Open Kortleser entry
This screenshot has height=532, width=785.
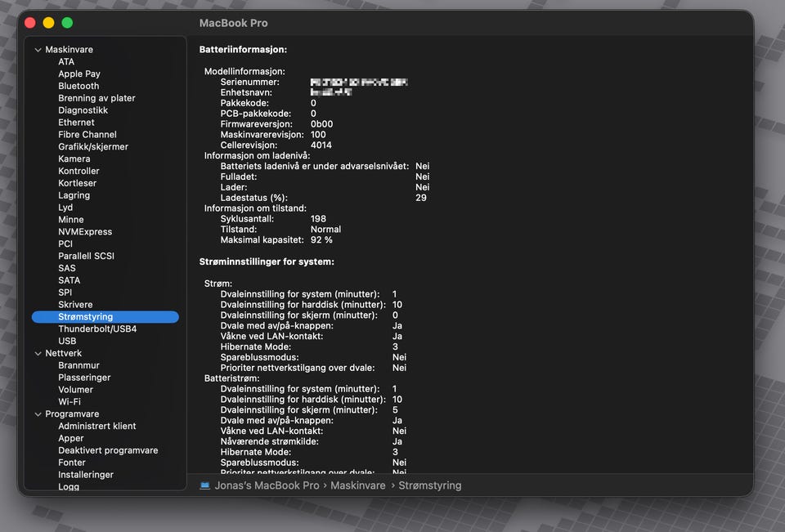(77, 183)
